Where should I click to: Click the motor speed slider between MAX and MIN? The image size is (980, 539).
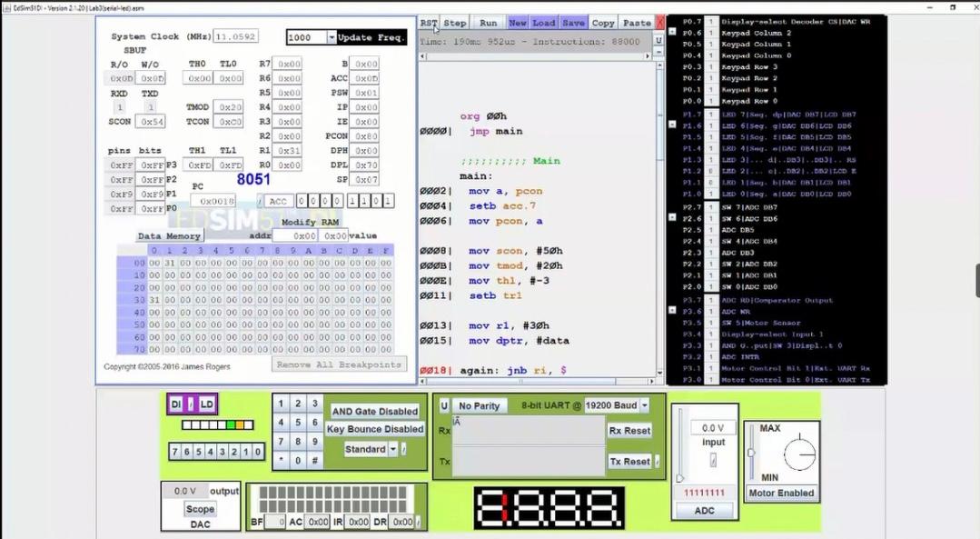pyautogui.click(x=751, y=452)
